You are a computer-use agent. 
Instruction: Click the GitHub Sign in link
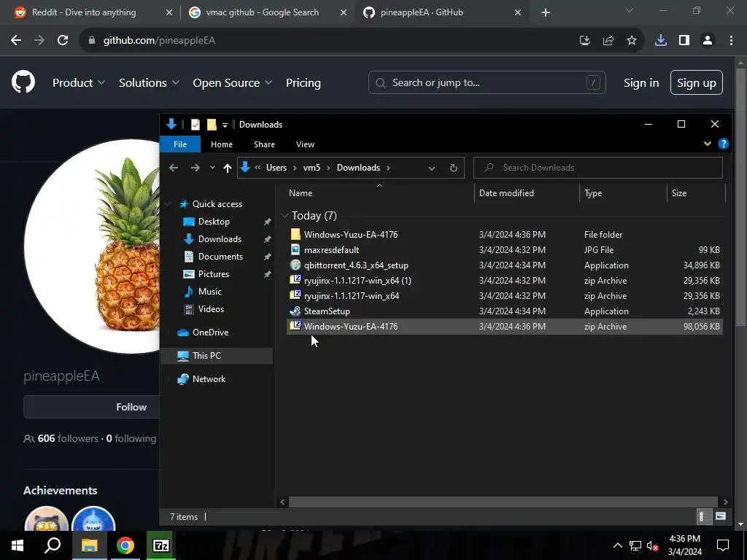[641, 83]
